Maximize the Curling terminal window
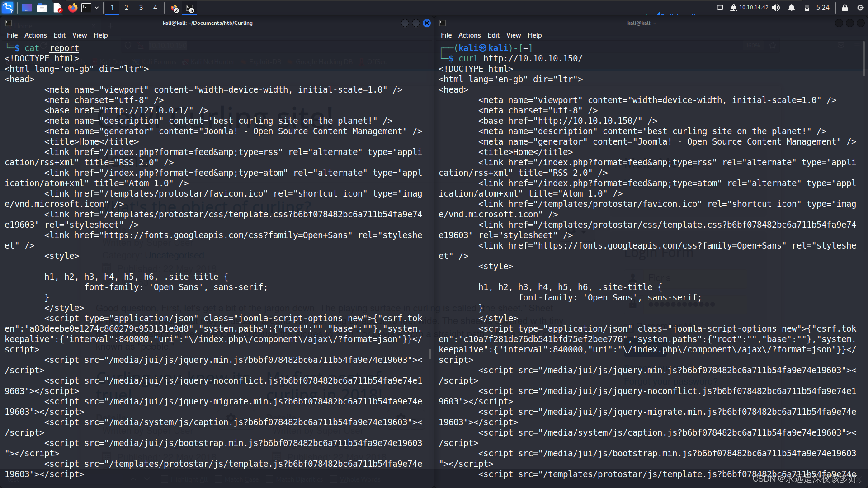The width and height of the screenshot is (868, 488). tap(415, 23)
